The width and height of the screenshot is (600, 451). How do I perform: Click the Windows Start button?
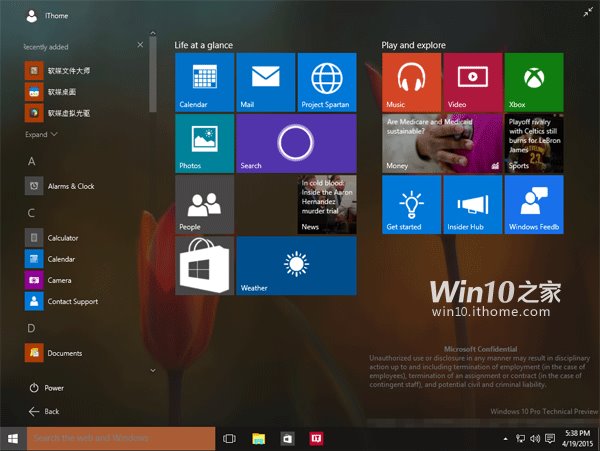point(13,438)
